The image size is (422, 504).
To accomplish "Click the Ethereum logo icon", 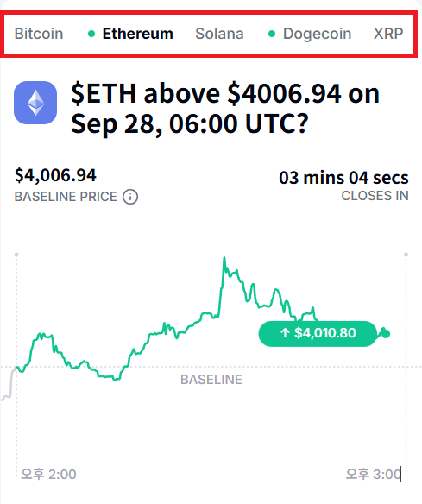I will [x=35, y=103].
